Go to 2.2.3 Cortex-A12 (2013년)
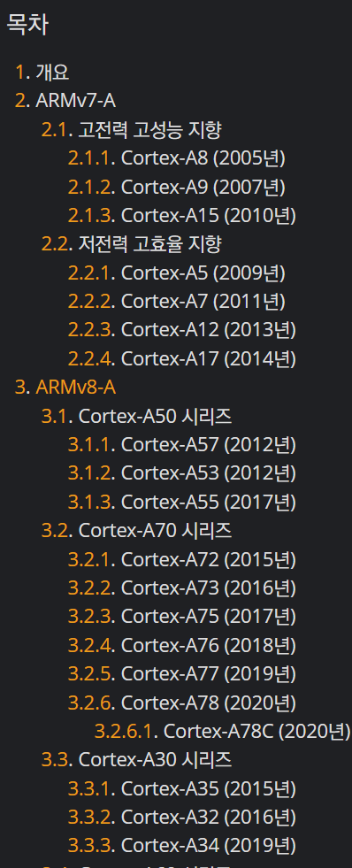This screenshot has width=352, height=868. click(182, 331)
